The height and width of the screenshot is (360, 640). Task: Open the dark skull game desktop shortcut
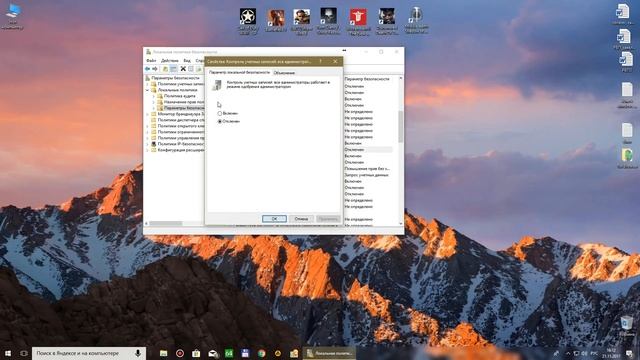[x=329, y=16]
